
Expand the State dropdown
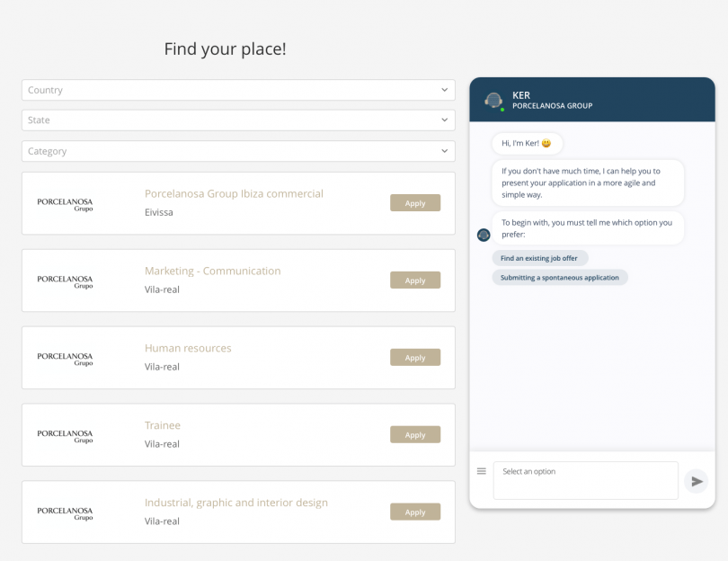238,120
